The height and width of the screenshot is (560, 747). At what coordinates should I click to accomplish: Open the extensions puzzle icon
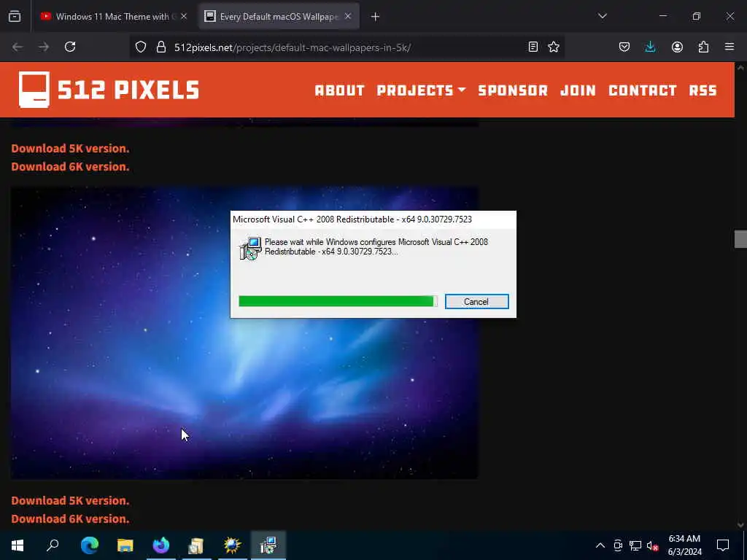(703, 47)
